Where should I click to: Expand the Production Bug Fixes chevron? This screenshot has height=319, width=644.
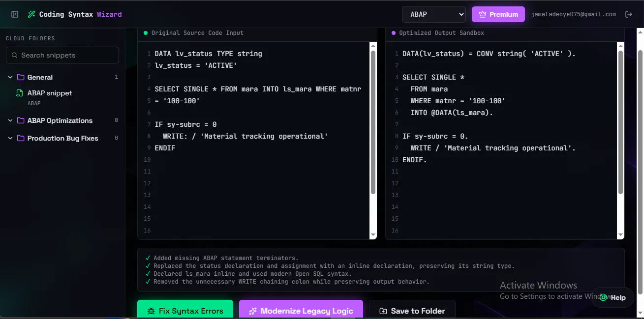pyautogui.click(x=10, y=138)
